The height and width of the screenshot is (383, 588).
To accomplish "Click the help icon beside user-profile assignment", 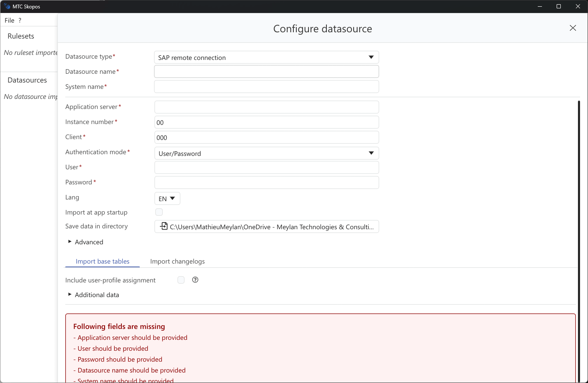I will (195, 279).
